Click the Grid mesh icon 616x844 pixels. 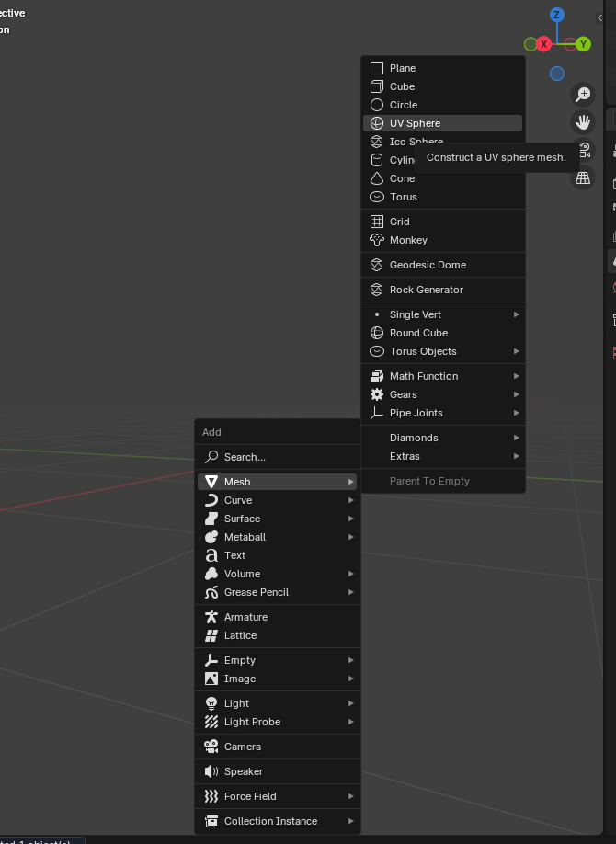[377, 222]
